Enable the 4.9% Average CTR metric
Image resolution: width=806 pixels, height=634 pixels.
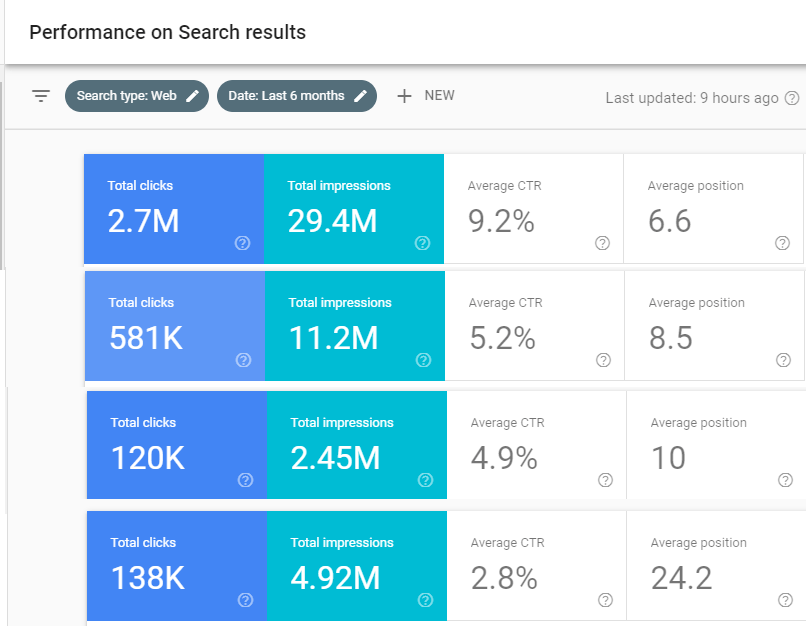point(536,445)
